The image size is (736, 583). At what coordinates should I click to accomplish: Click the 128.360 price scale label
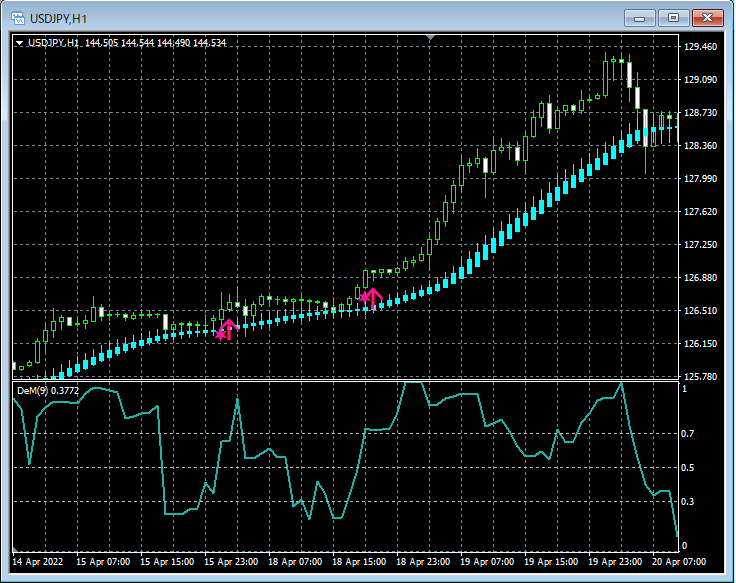coord(700,146)
